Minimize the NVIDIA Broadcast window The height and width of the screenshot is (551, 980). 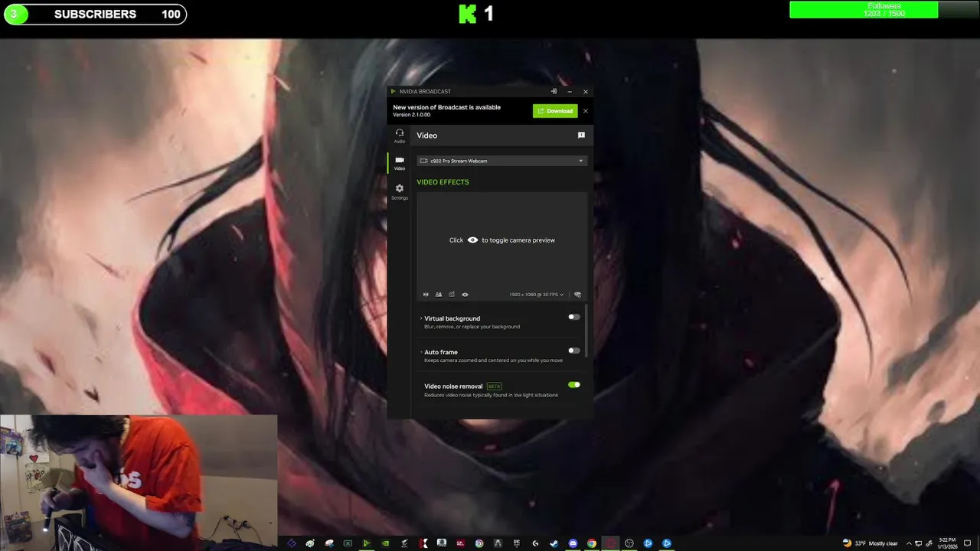coord(570,92)
